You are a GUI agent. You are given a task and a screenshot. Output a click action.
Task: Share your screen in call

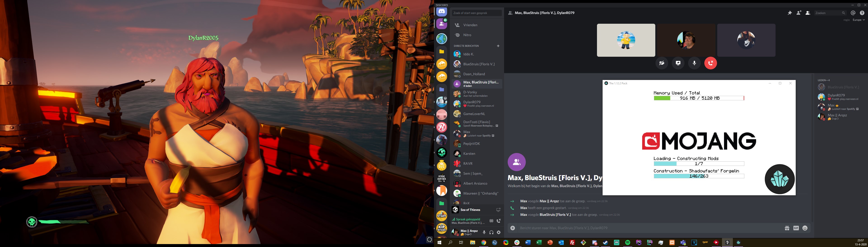[678, 63]
